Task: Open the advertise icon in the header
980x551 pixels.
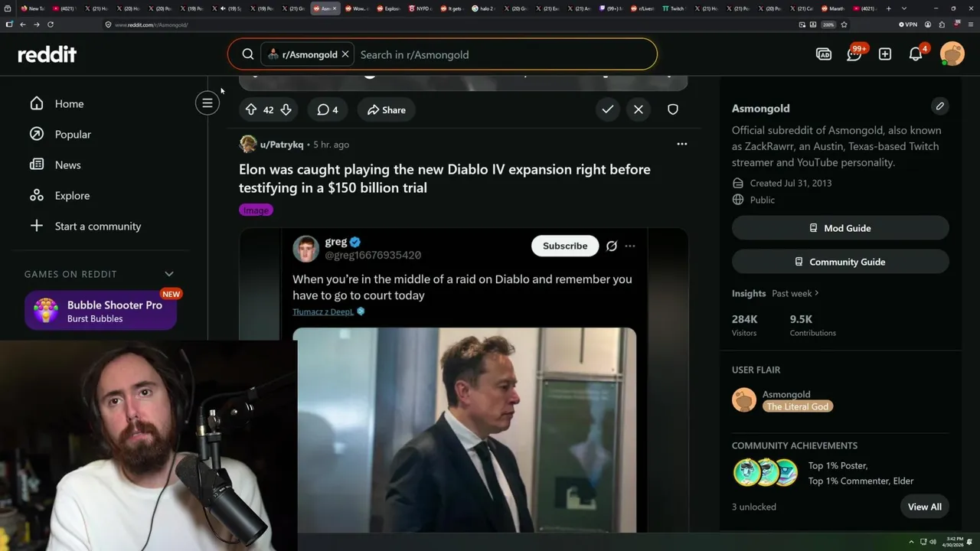Action: click(824, 54)
